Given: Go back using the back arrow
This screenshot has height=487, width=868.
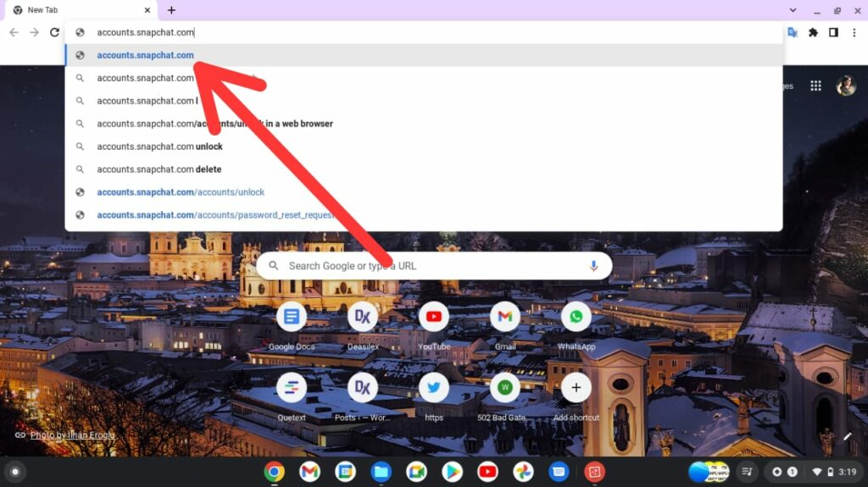Looking at the screenshot, I should [x=14, y=33].
